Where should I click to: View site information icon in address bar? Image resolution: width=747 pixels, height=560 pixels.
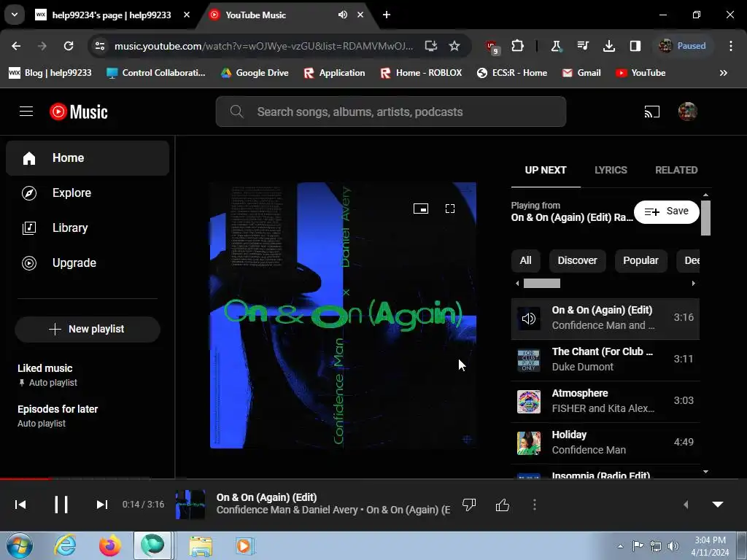pos(100,46)
